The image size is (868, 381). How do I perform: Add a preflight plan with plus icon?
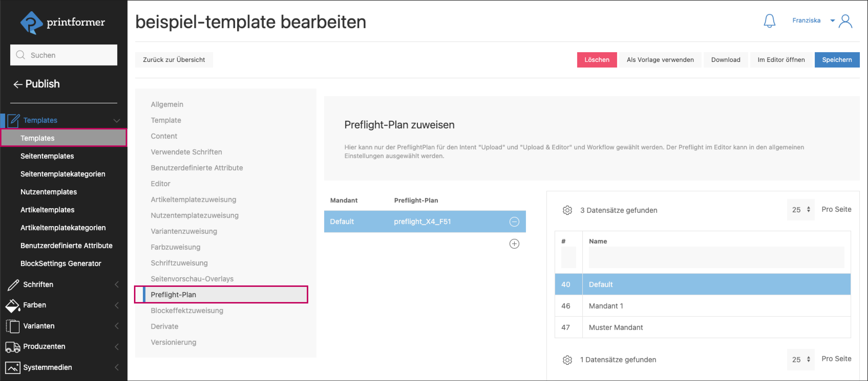click(514, 244)
